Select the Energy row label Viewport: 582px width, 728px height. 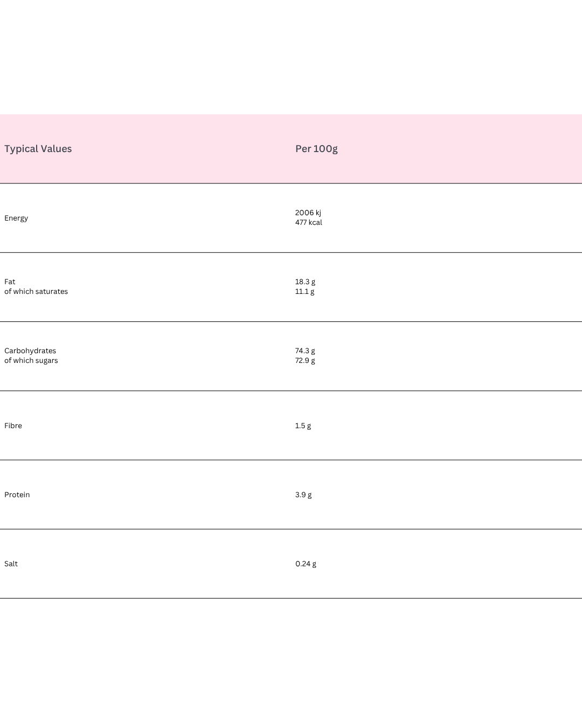16,218
